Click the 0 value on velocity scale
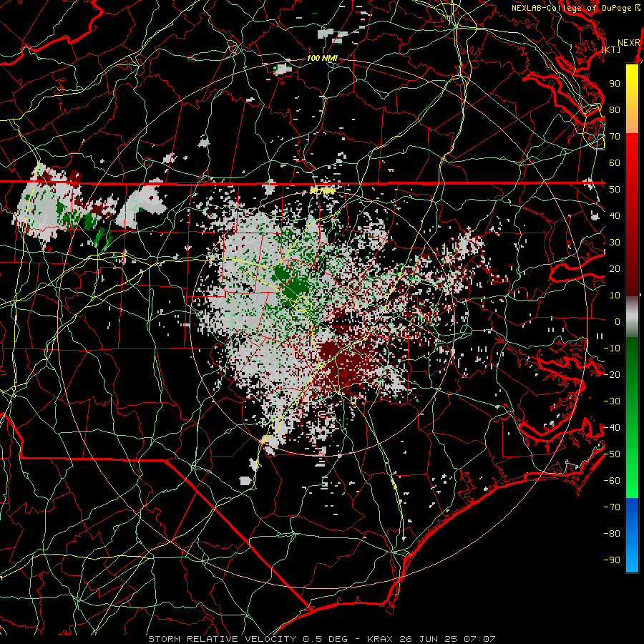Viewport: 644px width, 644px height. pyautogui.click(x=618, y=322)
